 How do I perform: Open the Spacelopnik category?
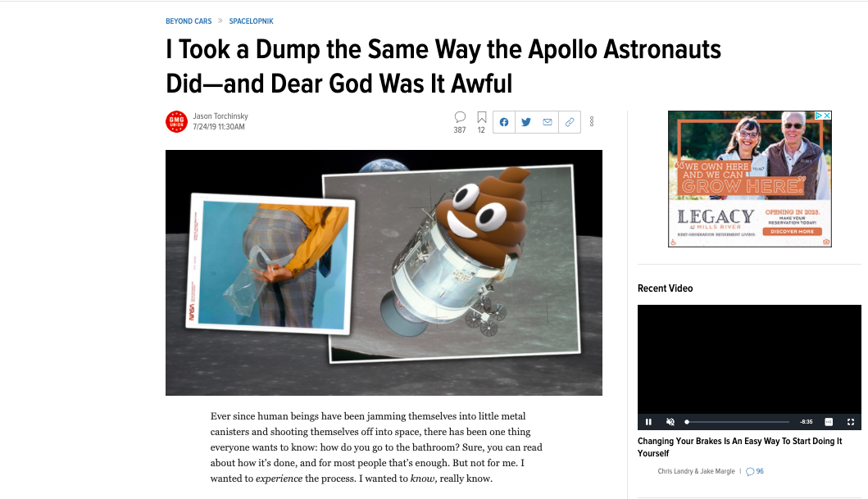252,21
